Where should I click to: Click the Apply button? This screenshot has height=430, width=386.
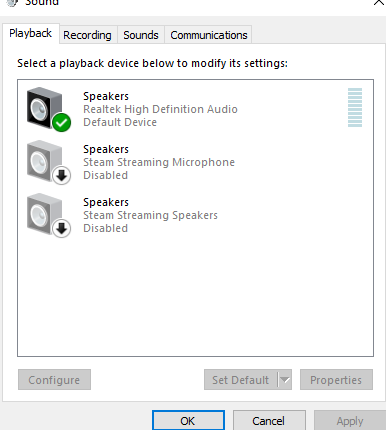tap(350, 421)
